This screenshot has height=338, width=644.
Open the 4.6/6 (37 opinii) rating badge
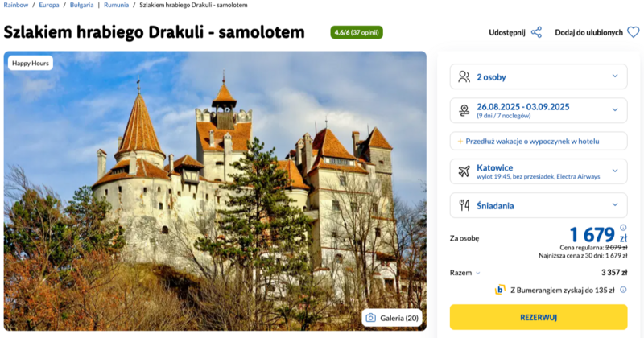pos(357,32)
